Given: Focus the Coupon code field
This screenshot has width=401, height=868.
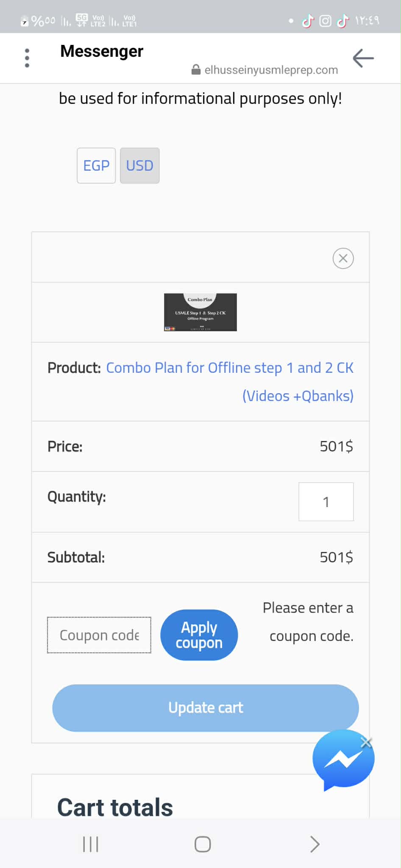Looking at the screenshot, I should coord(99,635).
